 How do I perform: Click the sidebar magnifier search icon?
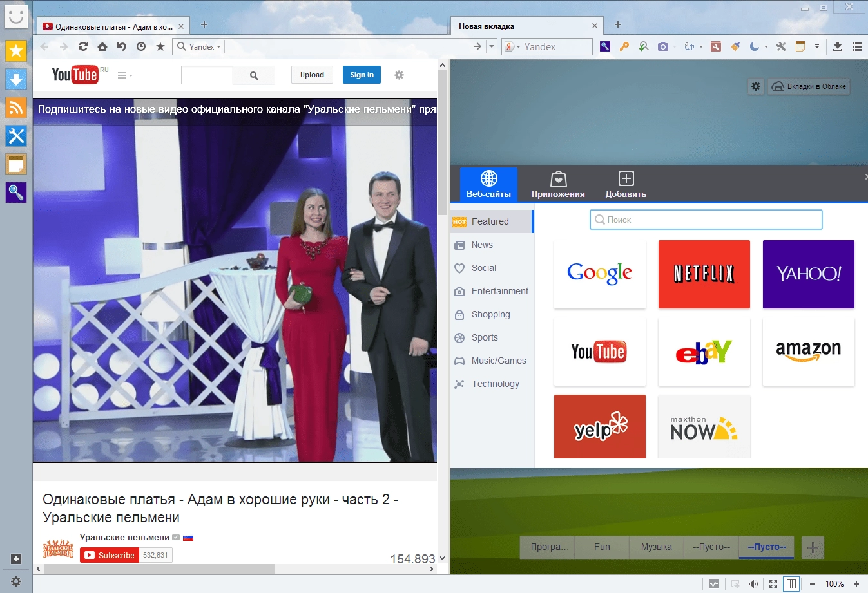16,193
